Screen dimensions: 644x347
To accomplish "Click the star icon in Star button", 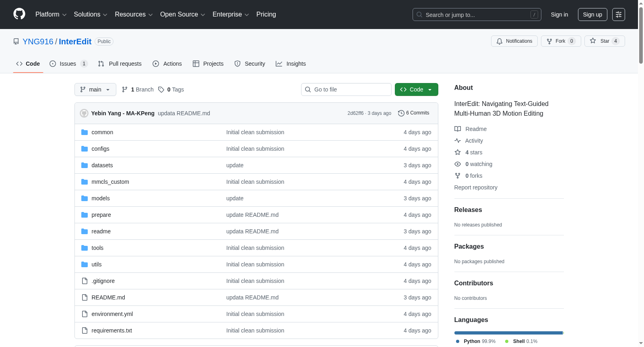I will click(593, 41).
